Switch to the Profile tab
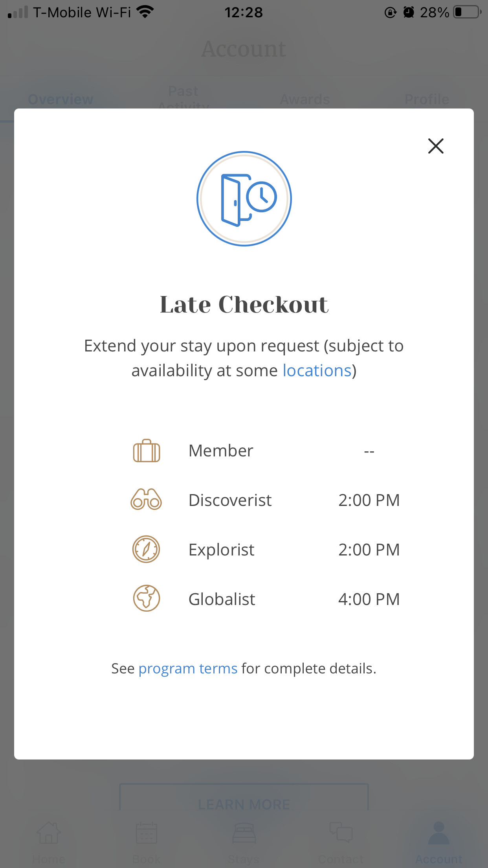This screenshot has width=488, height=868. (427, 99)
